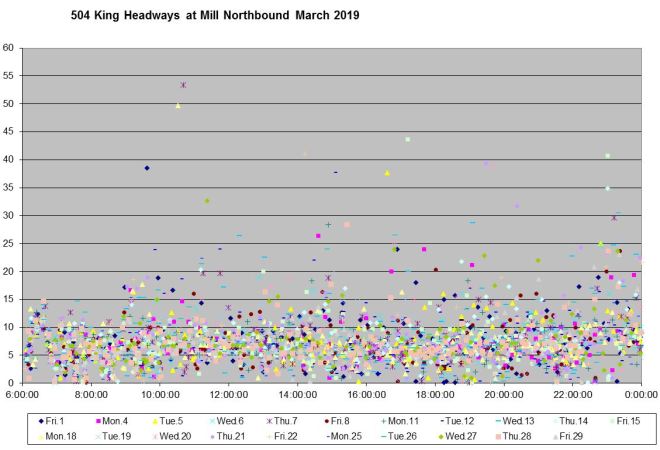Image resolution: width=660 pixels, height=450 pixels.
Task: Select the Thu.28 pink square legend marker
Action: (499, 436)
